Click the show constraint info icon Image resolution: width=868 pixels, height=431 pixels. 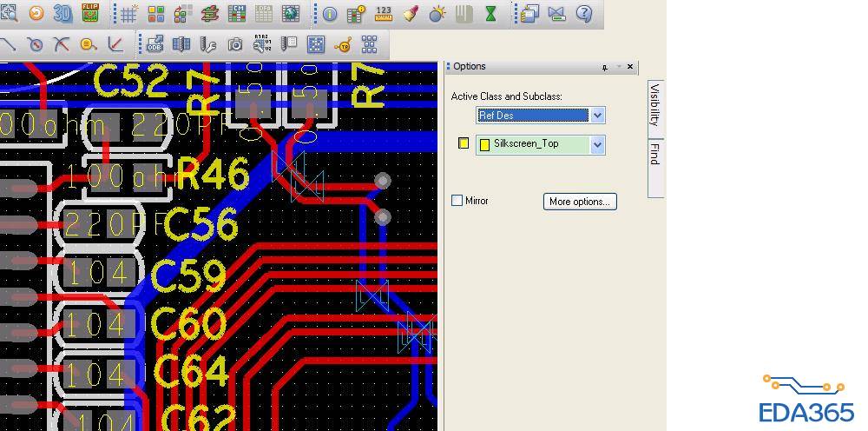coord(357,13)
